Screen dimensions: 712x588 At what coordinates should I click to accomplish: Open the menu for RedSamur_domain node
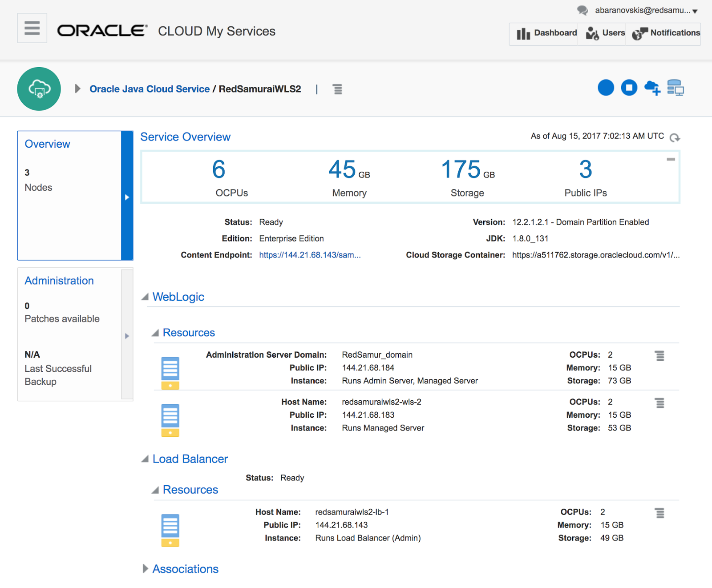(660, 355)
